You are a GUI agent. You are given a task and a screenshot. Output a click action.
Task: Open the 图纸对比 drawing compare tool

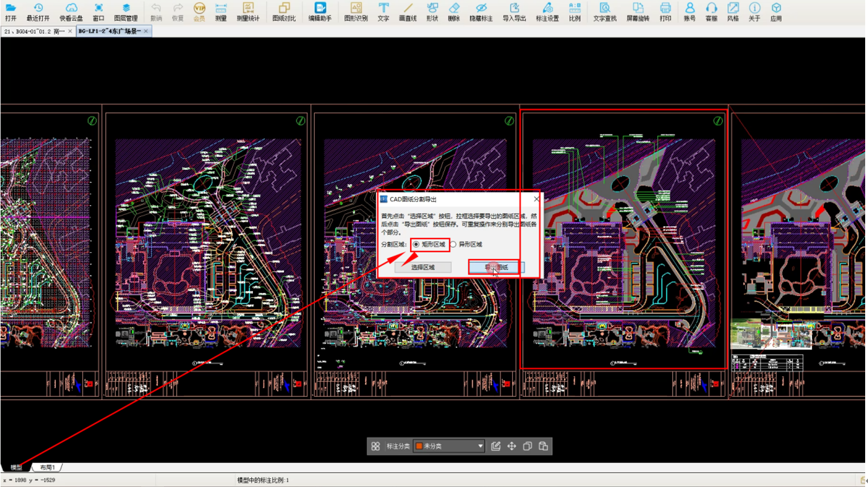click(284, 11)
